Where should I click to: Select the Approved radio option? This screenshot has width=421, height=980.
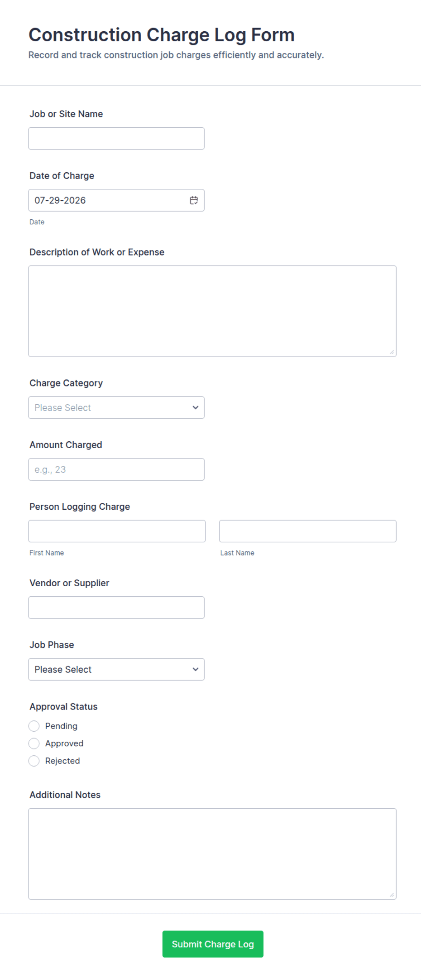pyautogui.click(x=34, y=743)
